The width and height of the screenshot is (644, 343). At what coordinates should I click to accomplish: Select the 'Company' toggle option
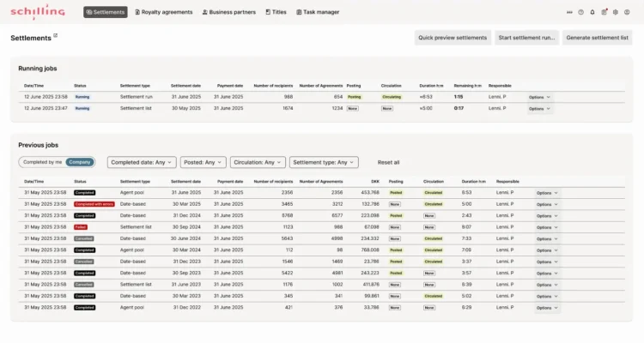(80, 162)
